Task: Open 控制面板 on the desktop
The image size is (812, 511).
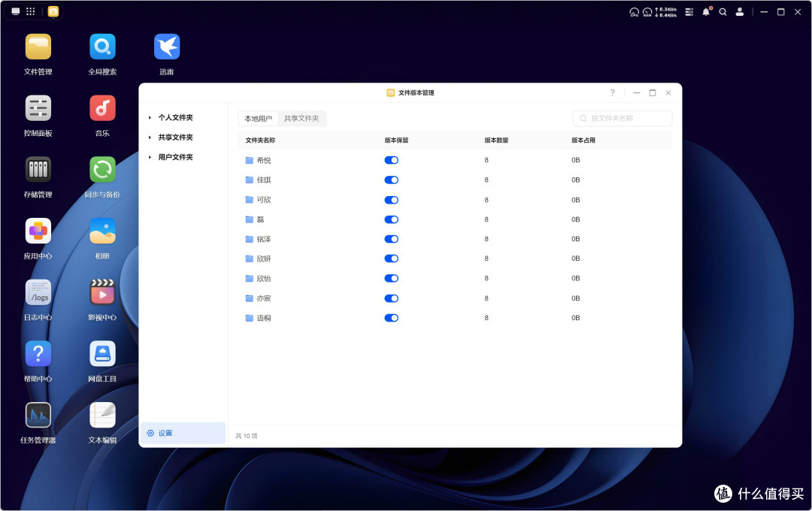Action: coord(38,108)
